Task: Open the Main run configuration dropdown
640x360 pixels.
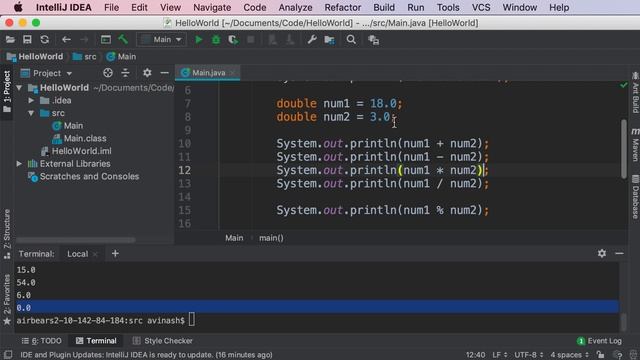Action: click(162, 40)
